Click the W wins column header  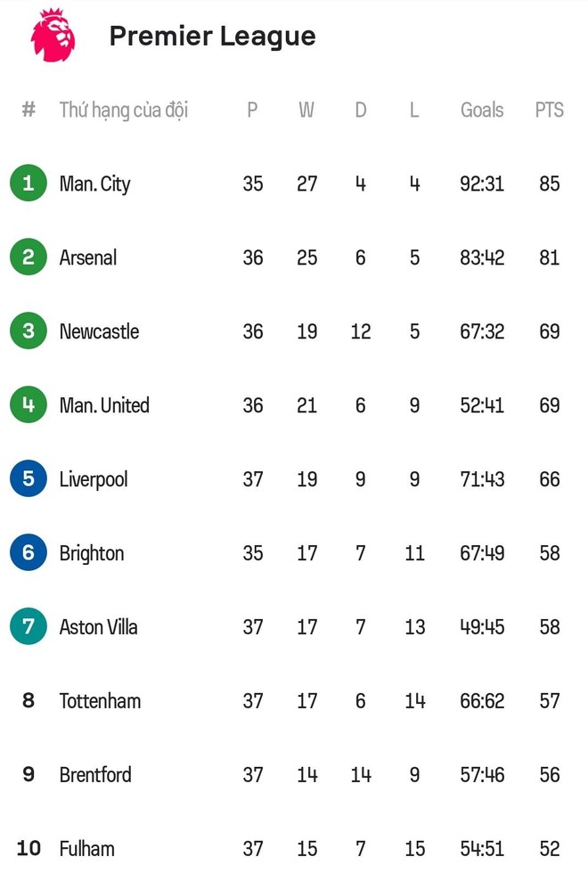[x=306, y=110]
